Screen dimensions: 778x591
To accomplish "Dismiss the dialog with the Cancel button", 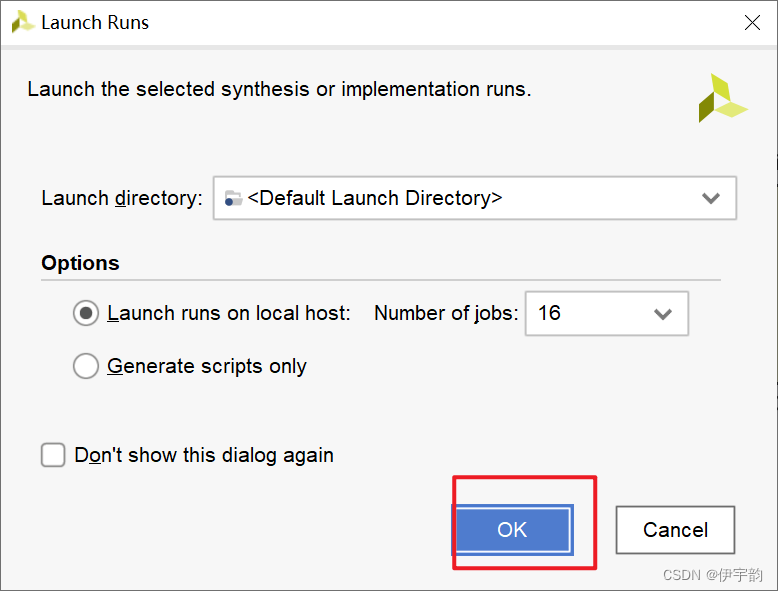I will click(x=675, y=530).
